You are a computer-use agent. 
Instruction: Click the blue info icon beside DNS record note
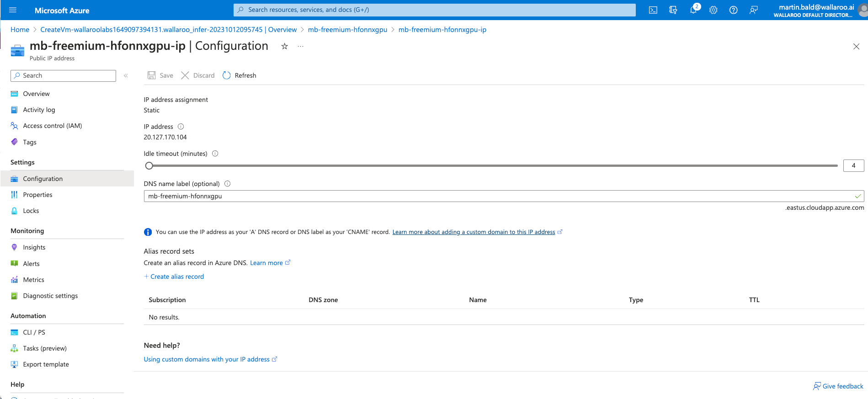[x=148, y=232]
